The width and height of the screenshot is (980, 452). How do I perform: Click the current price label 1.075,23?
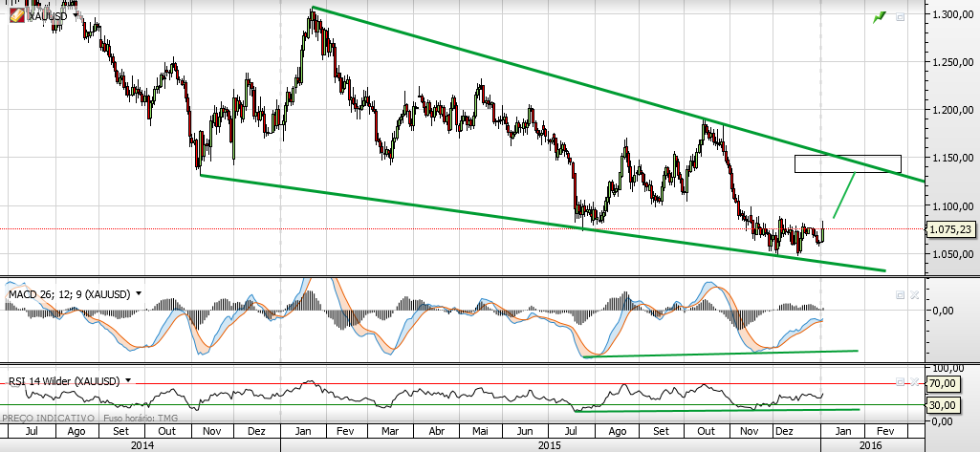coord(950,229)
